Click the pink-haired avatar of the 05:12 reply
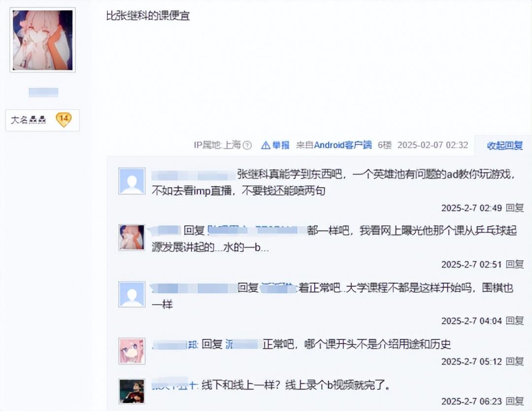The width and height of the screenshot is (532, 411). pyautogui.click(x=132, y=351)
